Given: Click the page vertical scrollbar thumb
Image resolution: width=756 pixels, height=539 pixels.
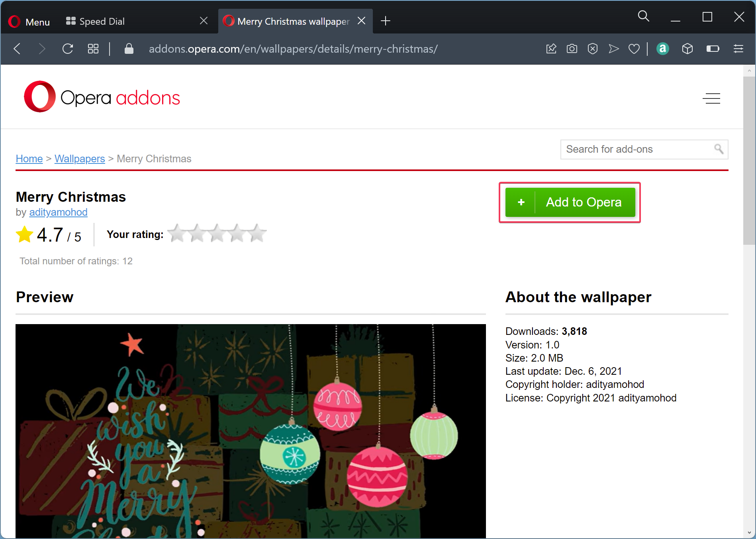Looking at the screenshot, I should [x=749, y=160].
